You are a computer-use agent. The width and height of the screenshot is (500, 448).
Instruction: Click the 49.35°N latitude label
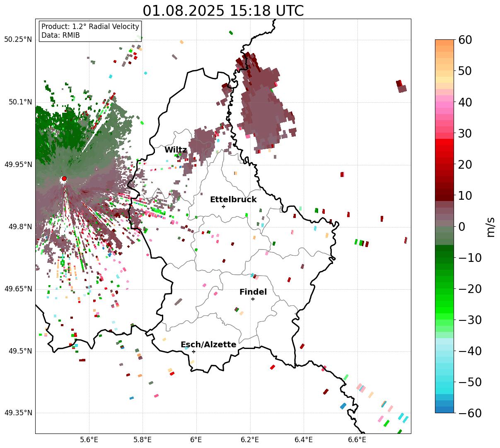click(18, 413)
